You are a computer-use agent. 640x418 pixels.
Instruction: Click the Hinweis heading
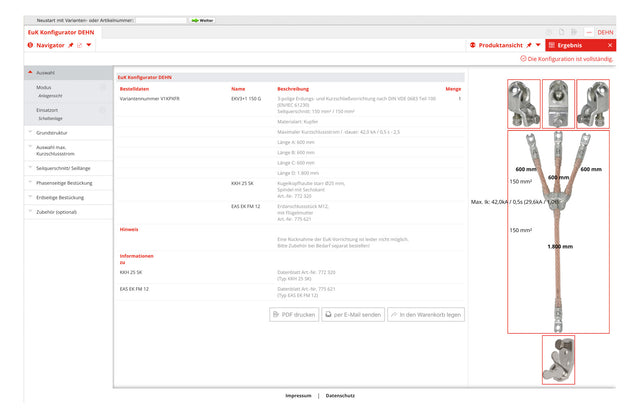pos(129,229)
